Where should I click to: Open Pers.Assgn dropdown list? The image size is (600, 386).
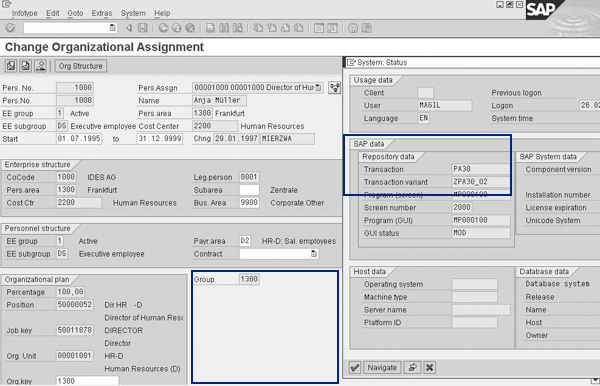(318, 88)
